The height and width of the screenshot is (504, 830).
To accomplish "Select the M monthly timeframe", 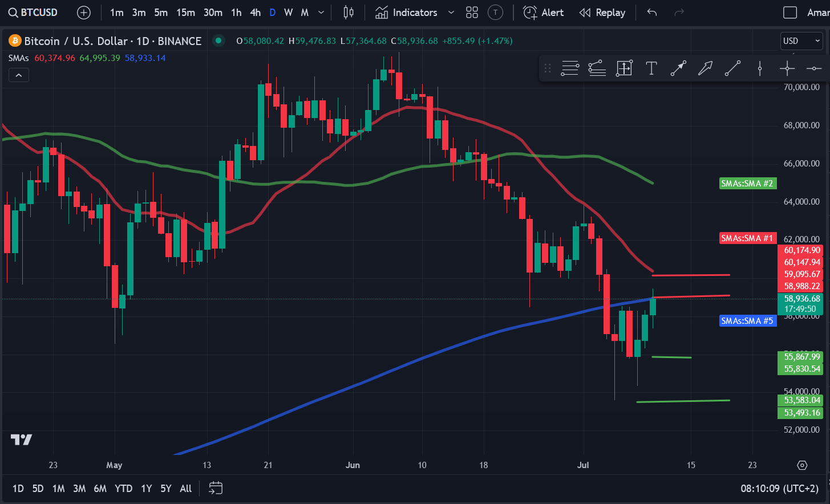I will pyautogui.click(x=305, y=13).
